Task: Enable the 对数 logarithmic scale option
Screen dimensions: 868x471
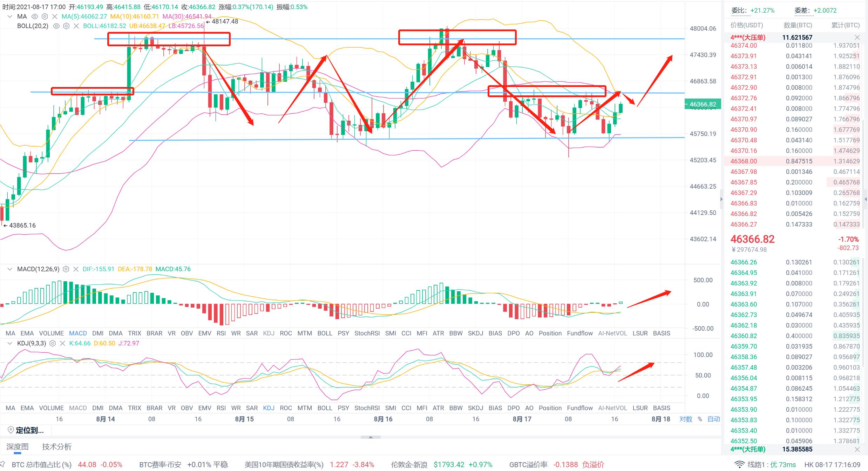Action: 686,419
